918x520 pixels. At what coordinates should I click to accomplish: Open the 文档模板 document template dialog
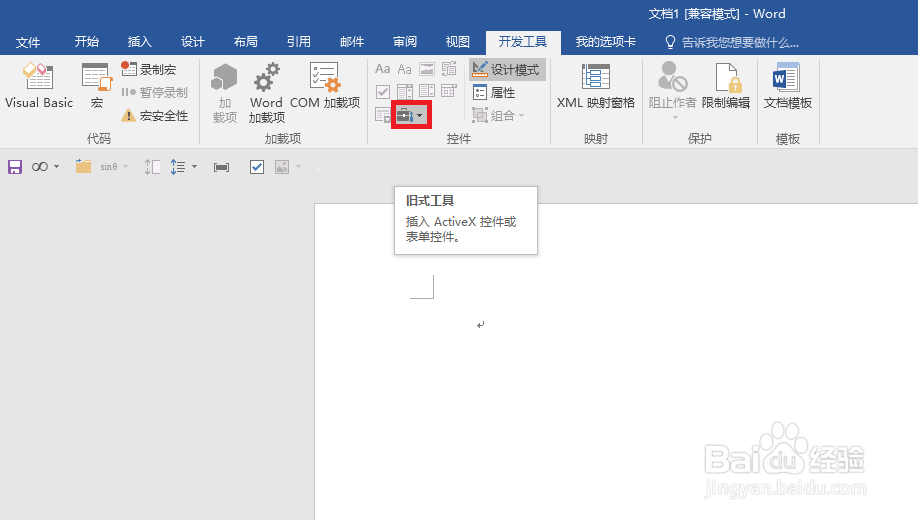click(x=787, y=86)
